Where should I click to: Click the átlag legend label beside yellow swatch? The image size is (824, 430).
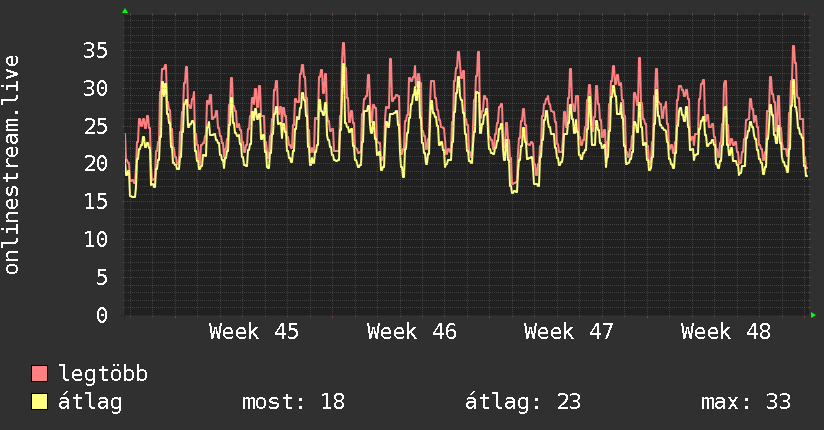(x=90, y=402)
